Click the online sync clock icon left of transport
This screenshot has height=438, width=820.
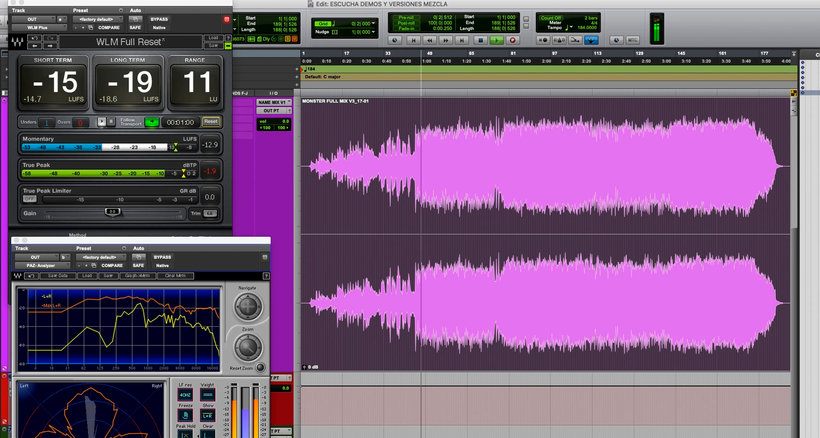(x=395, y=40)
